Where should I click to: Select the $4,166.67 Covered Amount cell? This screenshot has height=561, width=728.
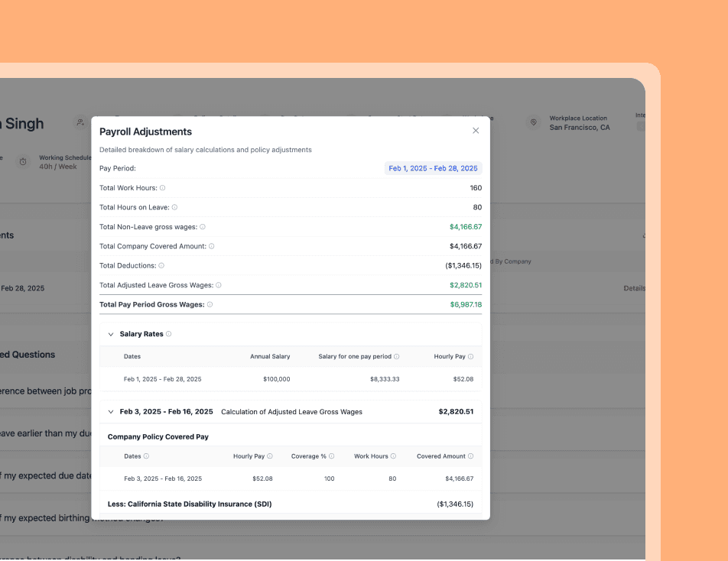pyautogui.click(x=459, y=479)
